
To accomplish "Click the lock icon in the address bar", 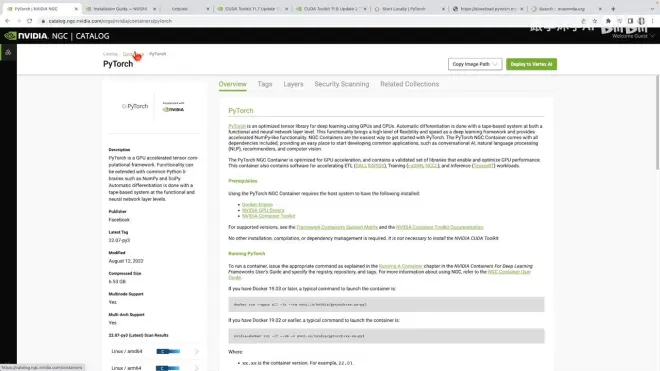I will 43,21.
